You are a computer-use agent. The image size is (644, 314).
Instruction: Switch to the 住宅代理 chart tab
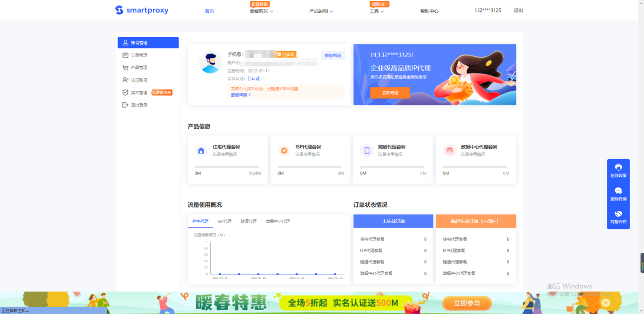click(x=200, y=221)
